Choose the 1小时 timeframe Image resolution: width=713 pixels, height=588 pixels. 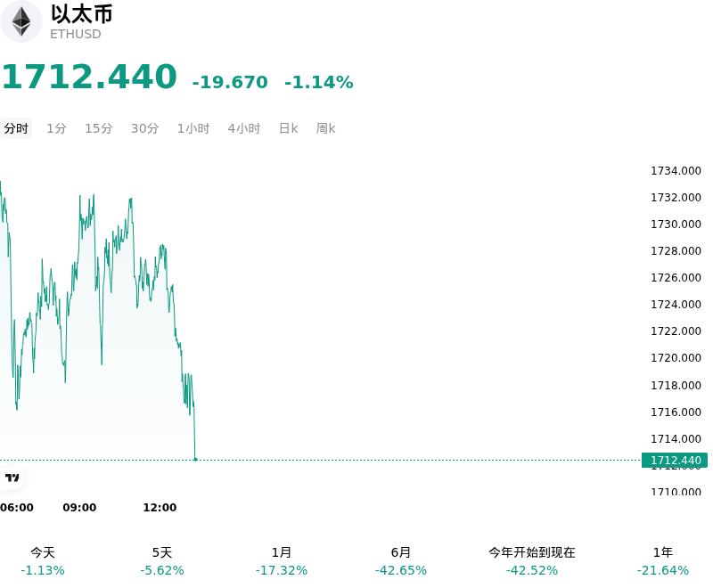point(193,128)
